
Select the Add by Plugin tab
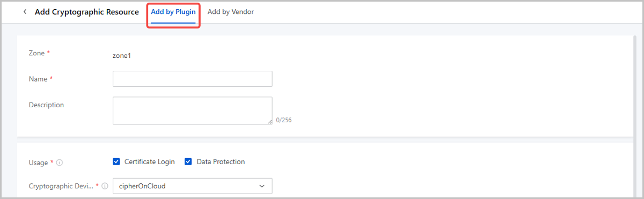(x=173, y=12)
